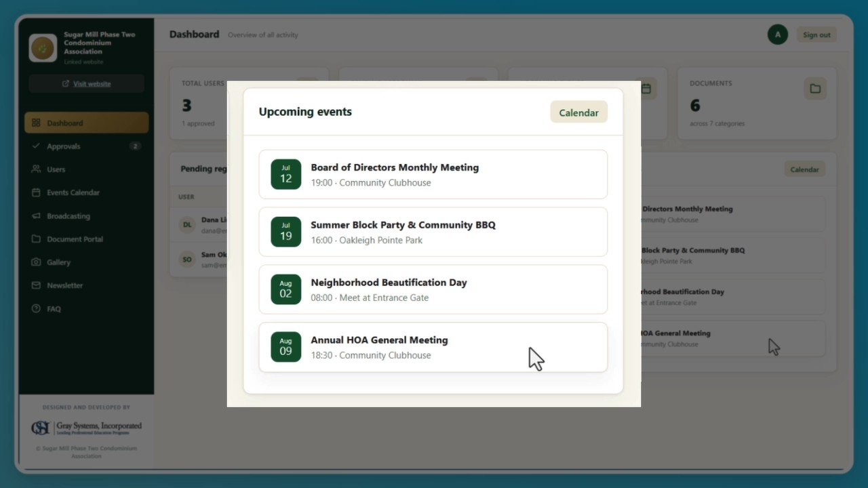This screenshot has width=868, height=488.
Task: Click "08:00 · Meet at Entrance Gate" text
Action: (370, 298)
